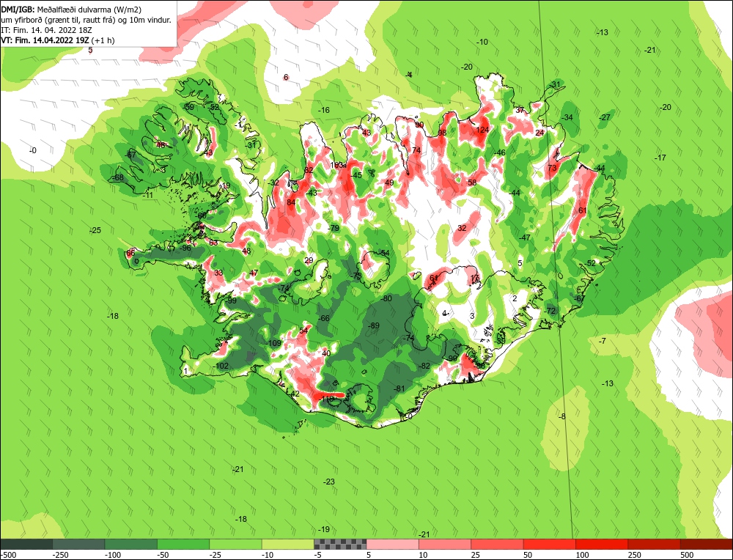Screen dimensions: 733x560
Task: Select the legend swatch between -250 and -100
Action: 78,544
